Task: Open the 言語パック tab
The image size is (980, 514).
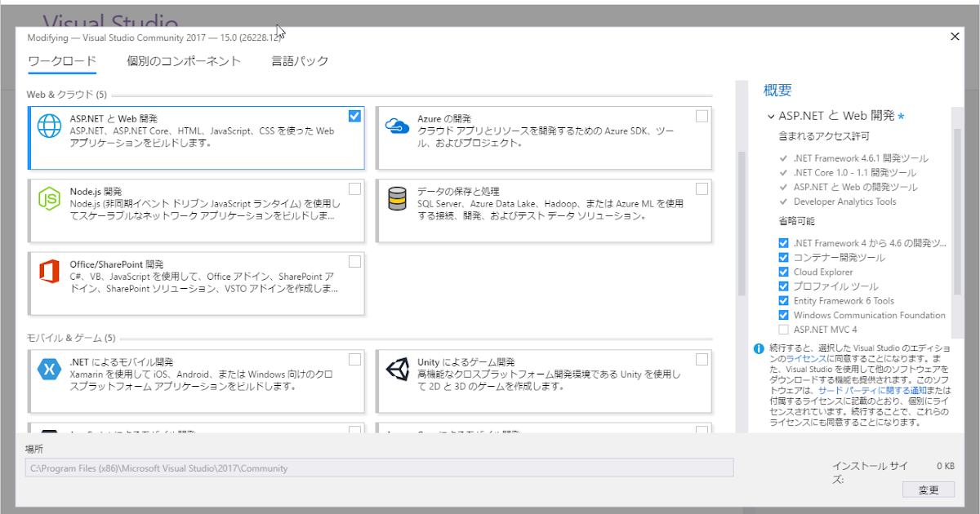Action: click(x=301, y=60)
